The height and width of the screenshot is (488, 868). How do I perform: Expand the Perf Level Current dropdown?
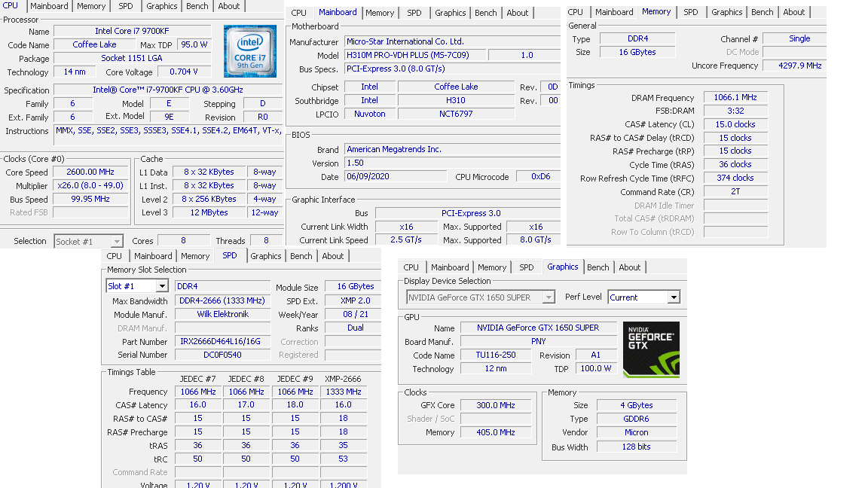click(x=674, y=297)
